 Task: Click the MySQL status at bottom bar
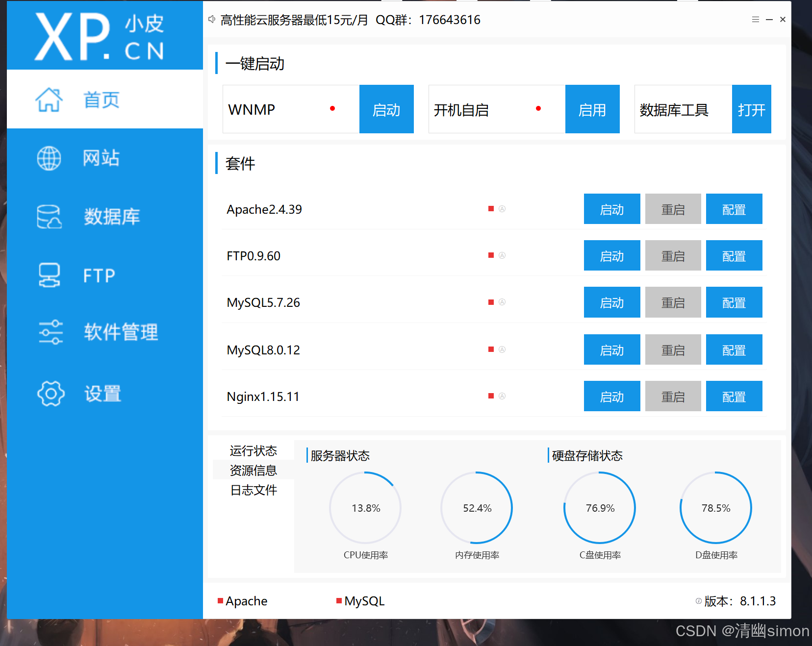tap(360, 601)
